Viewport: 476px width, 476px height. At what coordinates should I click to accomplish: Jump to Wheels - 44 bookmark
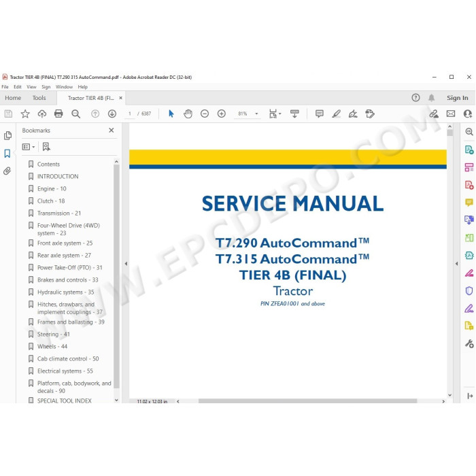click(x=52, y=346)
